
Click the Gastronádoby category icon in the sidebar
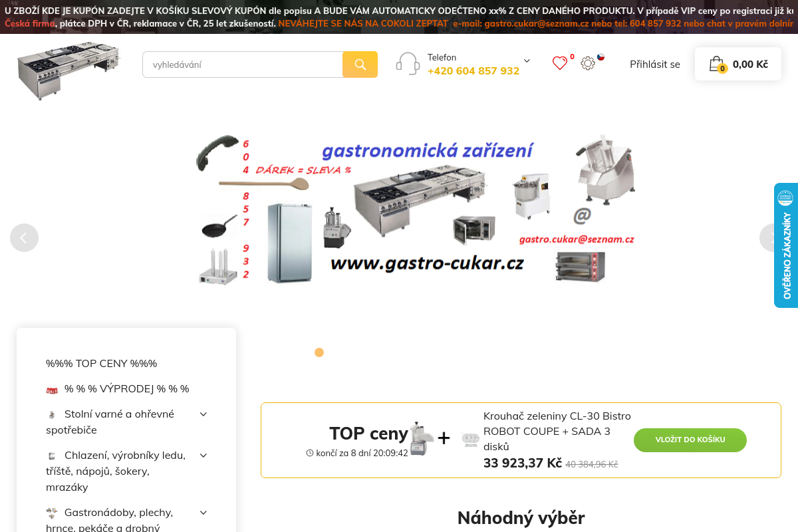[53, 512]
